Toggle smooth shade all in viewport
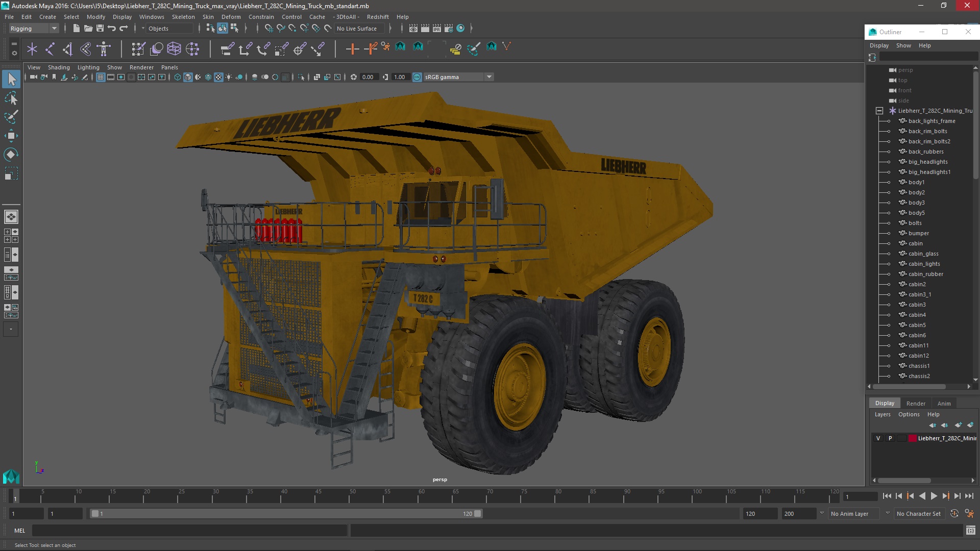 click(188, 77)
